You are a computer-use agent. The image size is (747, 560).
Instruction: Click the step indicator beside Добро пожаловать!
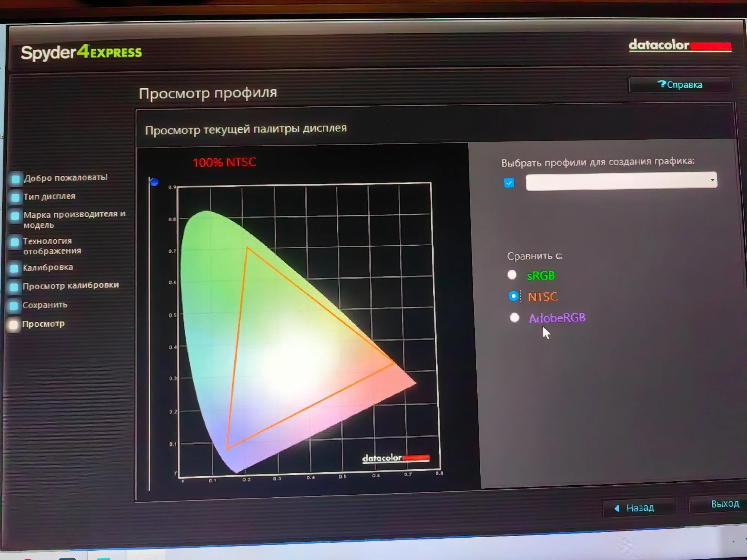point(16,179)
